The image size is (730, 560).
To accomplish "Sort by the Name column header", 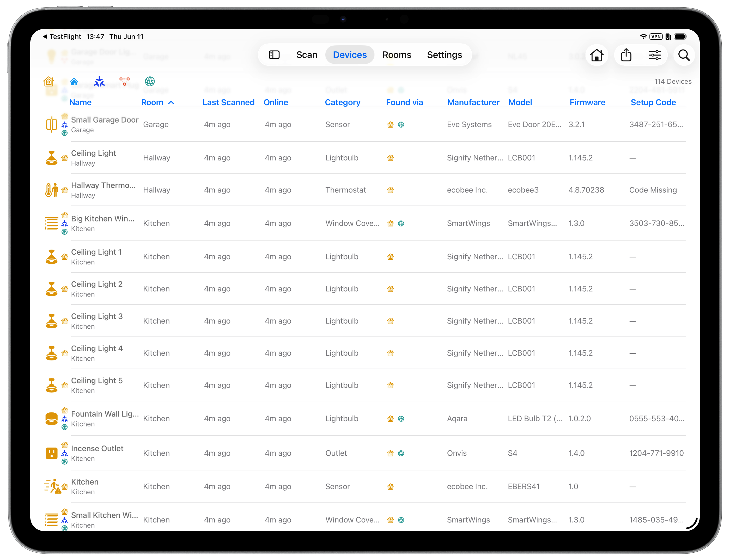I will point(80,102).
